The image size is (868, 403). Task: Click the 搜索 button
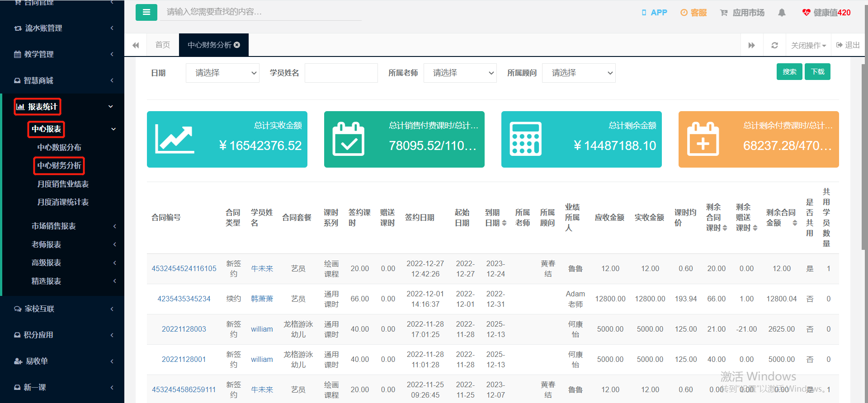coord(789,71)
